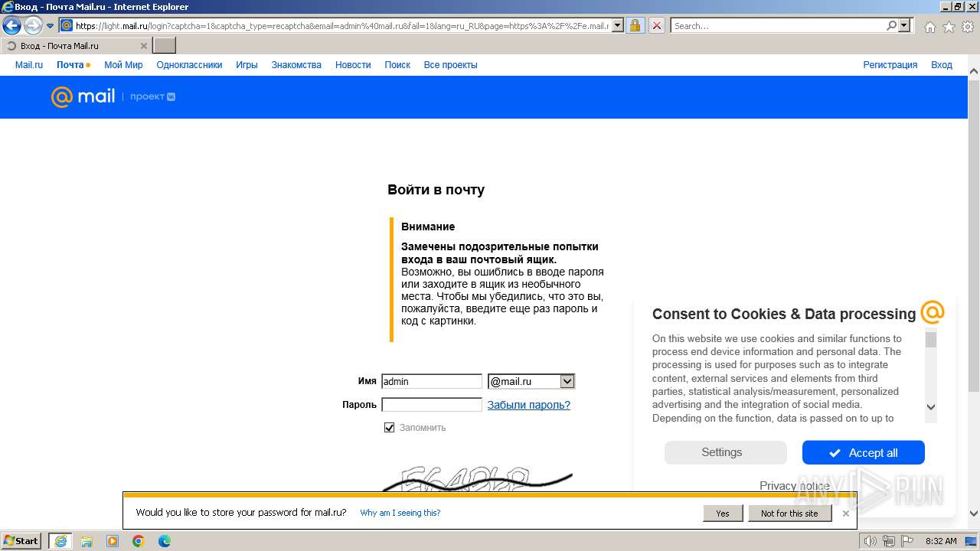Click the Action Center flag tray icon
Screen dimensions: 980x551
(x=906, y=541)
